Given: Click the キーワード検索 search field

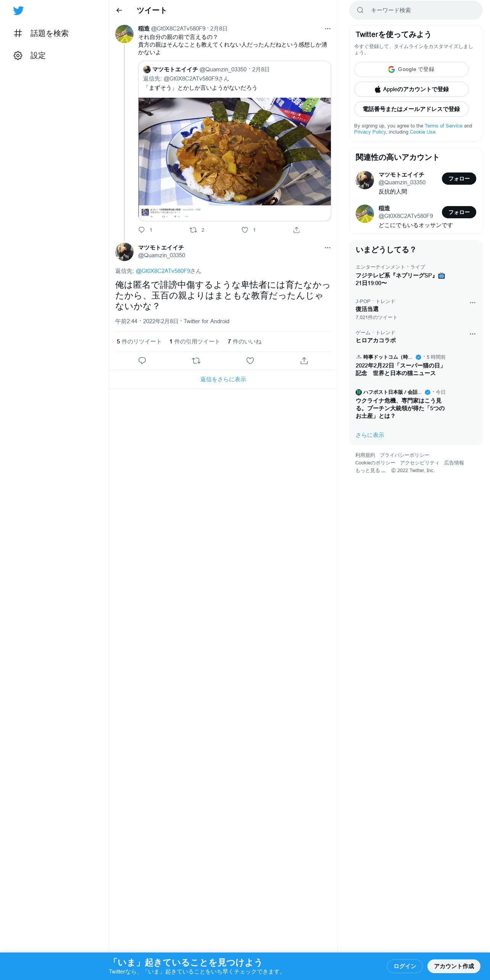Looking at the screenshot, I should pos(416,10).
